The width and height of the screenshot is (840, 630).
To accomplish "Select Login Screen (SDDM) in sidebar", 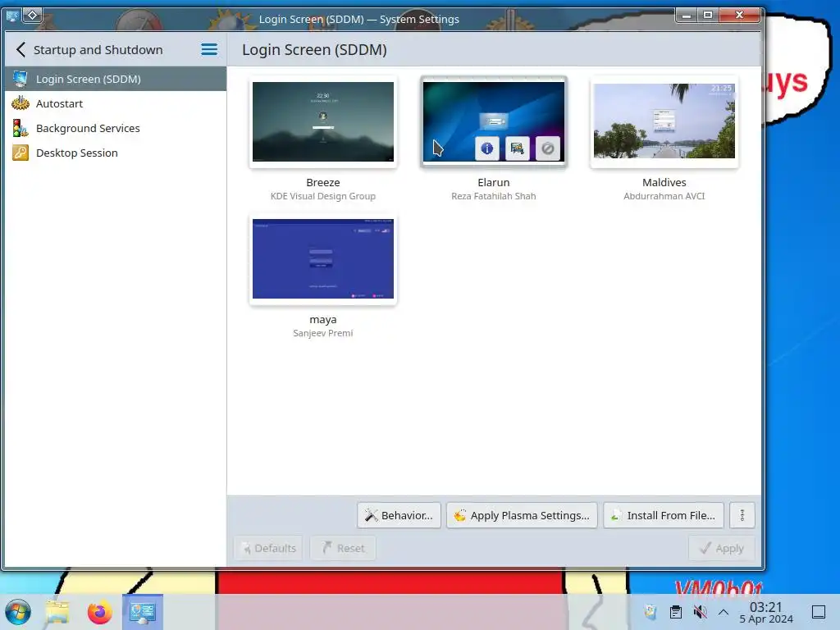I will pos(115,79).
